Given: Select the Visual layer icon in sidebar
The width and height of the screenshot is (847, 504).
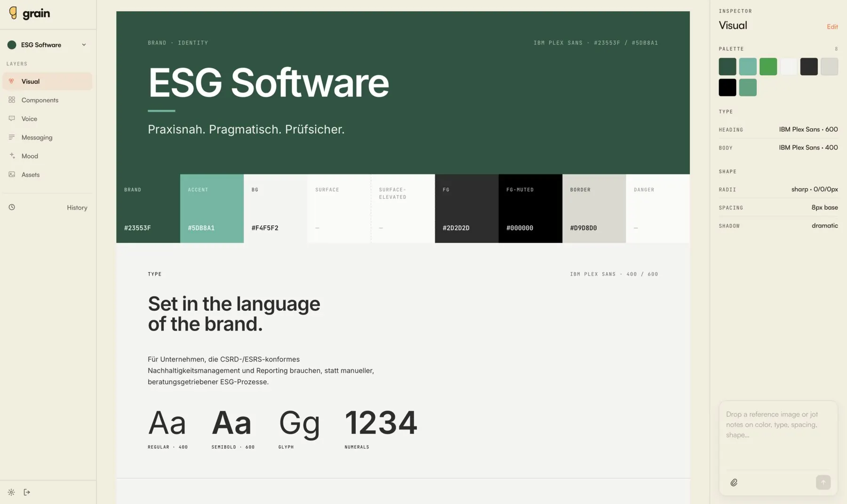Looking at the screenshot, I should coord(12,81).
